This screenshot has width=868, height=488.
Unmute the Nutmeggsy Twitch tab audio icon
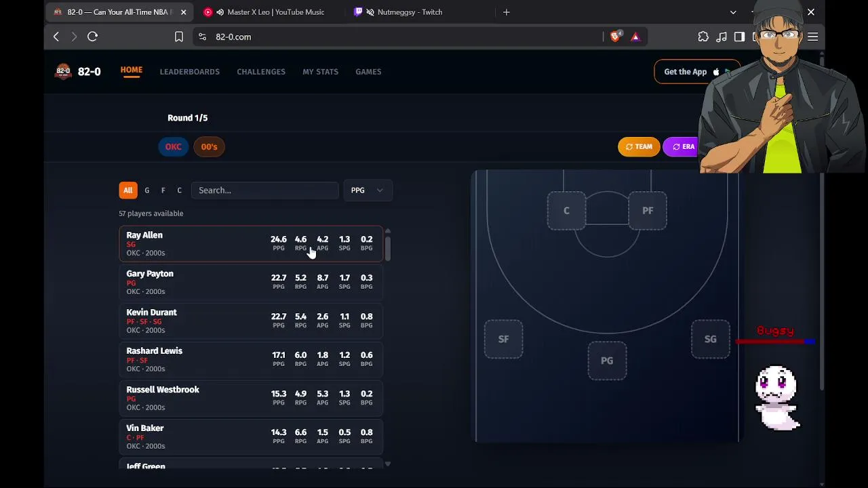pos(370,12)
